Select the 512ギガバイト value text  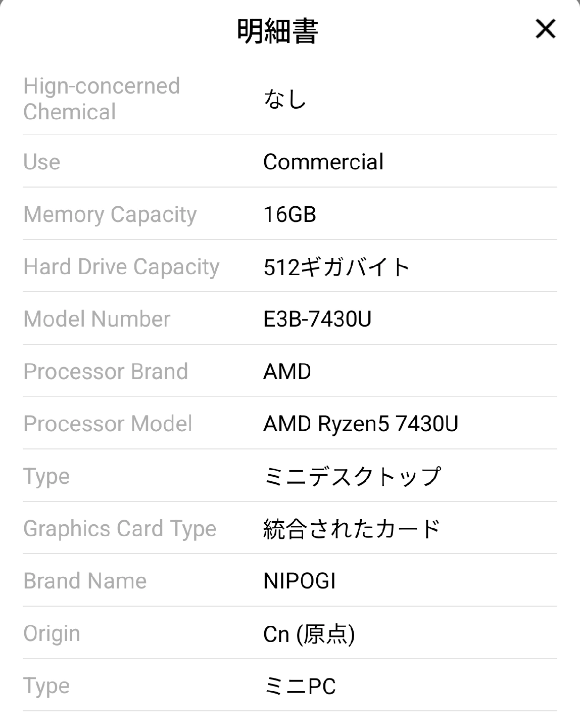point(336,267)
